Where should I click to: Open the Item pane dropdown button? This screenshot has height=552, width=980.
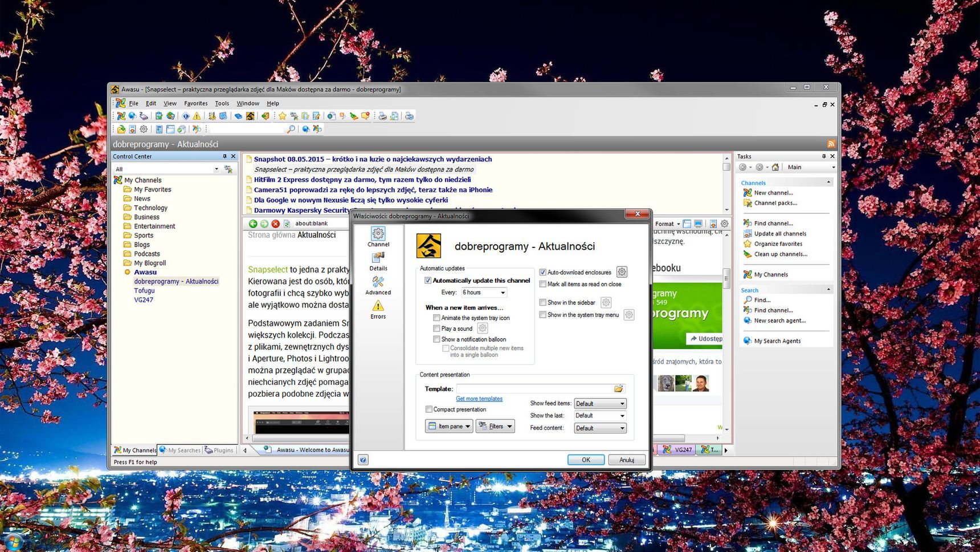coord(449,426)
